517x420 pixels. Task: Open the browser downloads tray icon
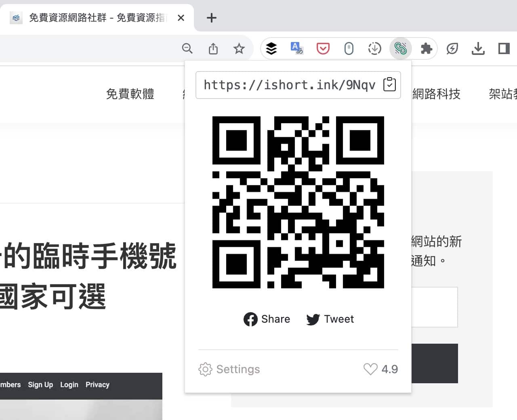tap(478, 49)
